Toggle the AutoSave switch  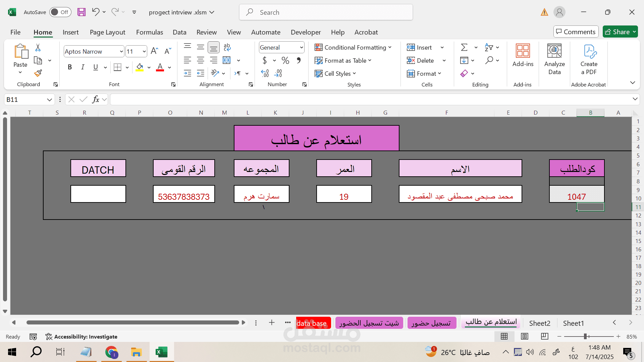(60, 12)
